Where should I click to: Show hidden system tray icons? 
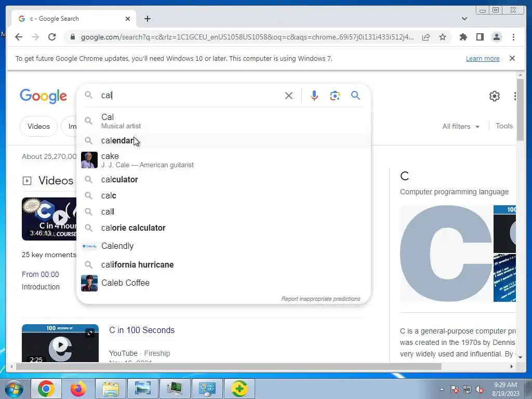click(x=442, y=389)
